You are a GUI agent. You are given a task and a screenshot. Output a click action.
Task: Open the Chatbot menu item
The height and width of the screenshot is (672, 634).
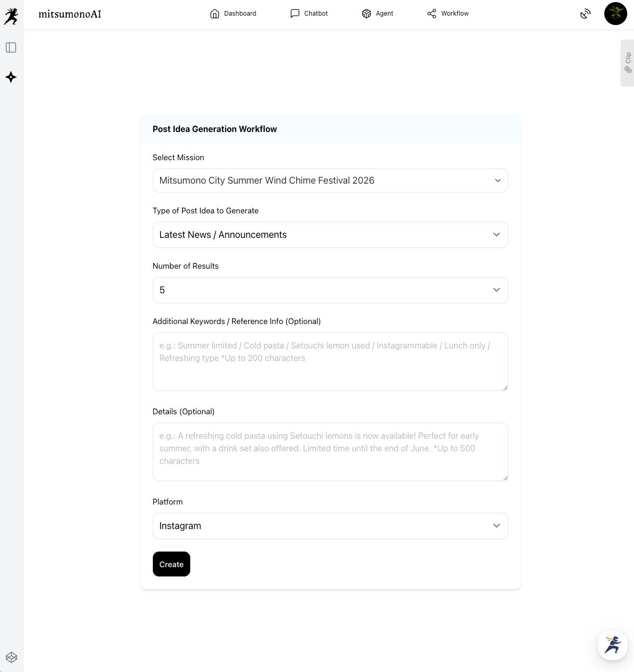coord(309,14)
